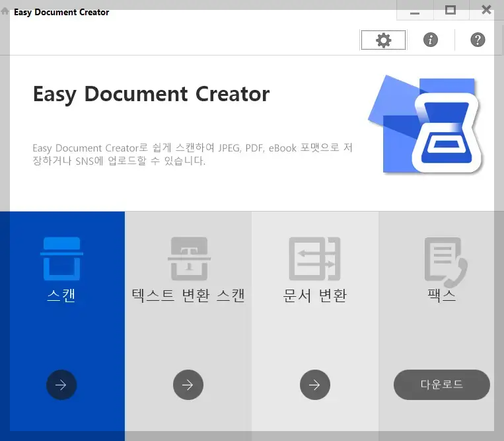This screenshot has height=441, width=504.
Task: Select the 텍스트 변환 스캔 OCR icon
Action: click(189, 259)
